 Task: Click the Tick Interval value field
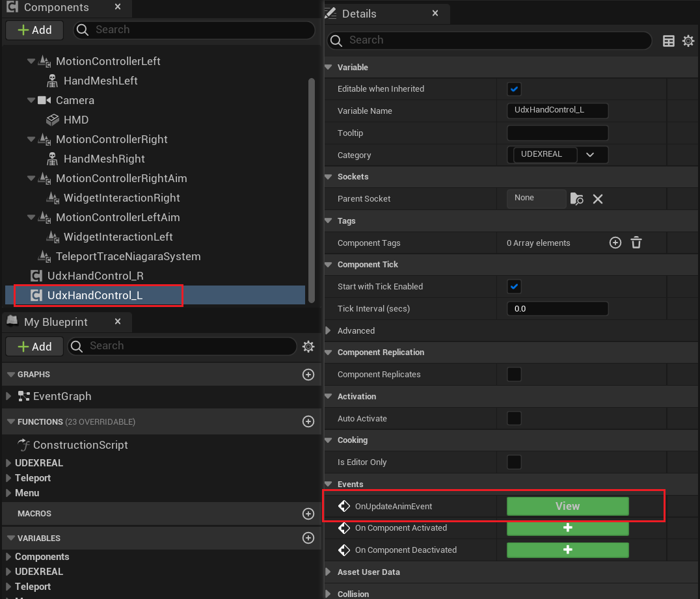(x=557, y=309)
